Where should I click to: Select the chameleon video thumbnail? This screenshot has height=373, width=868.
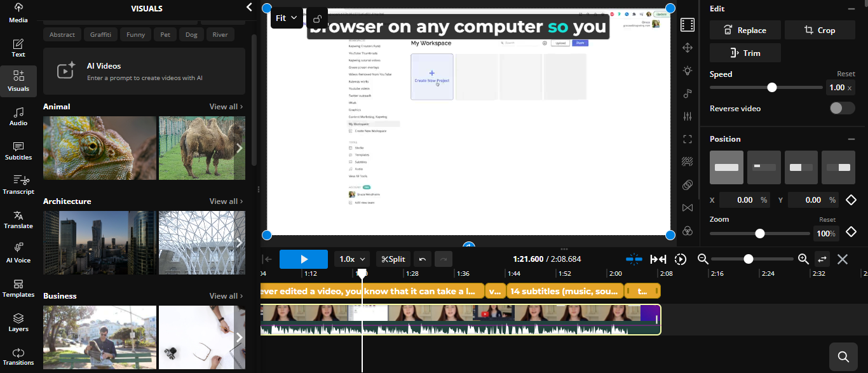pyautogui.click(x=99, y=147)
